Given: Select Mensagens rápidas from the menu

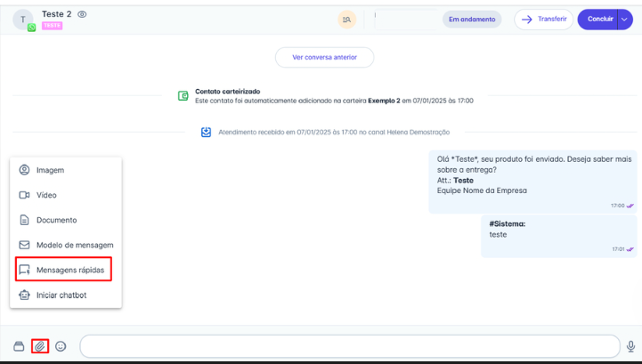Looking at the screenshot, I should coord(69,270).
